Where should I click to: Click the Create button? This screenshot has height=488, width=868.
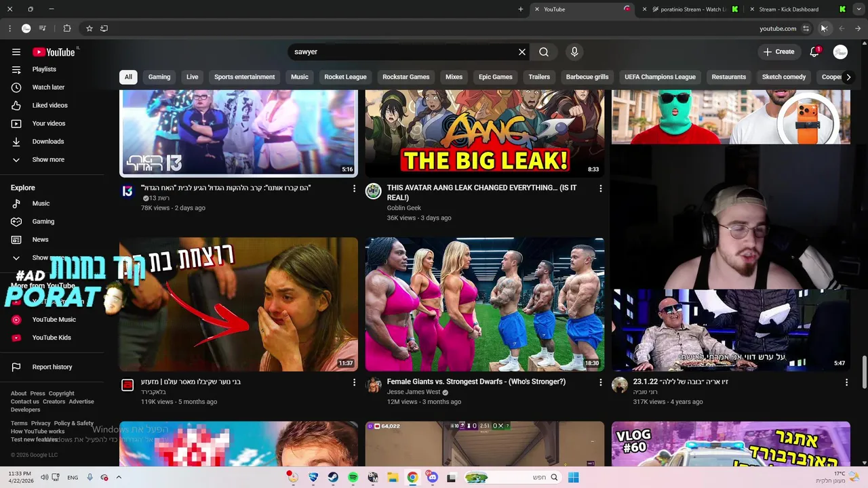pyautogui.click(x=778, y=52)
